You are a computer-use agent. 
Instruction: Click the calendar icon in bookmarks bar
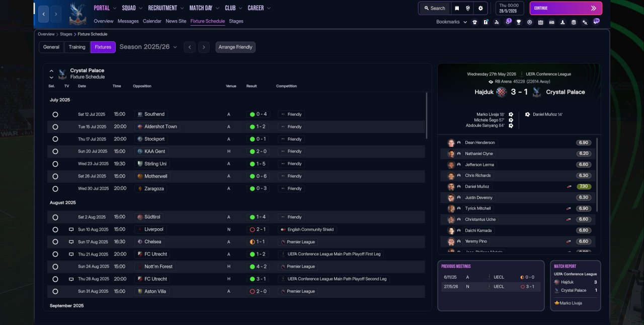(540, 22)
